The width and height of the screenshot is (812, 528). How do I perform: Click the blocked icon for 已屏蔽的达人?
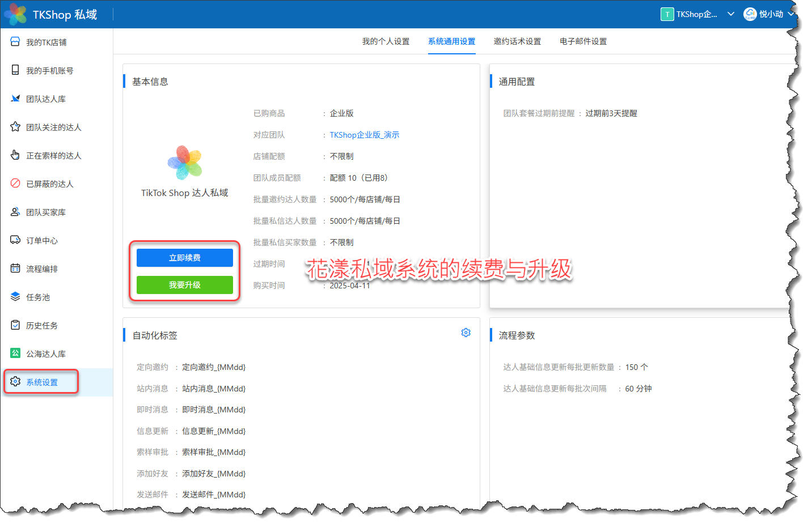point(15,184)
